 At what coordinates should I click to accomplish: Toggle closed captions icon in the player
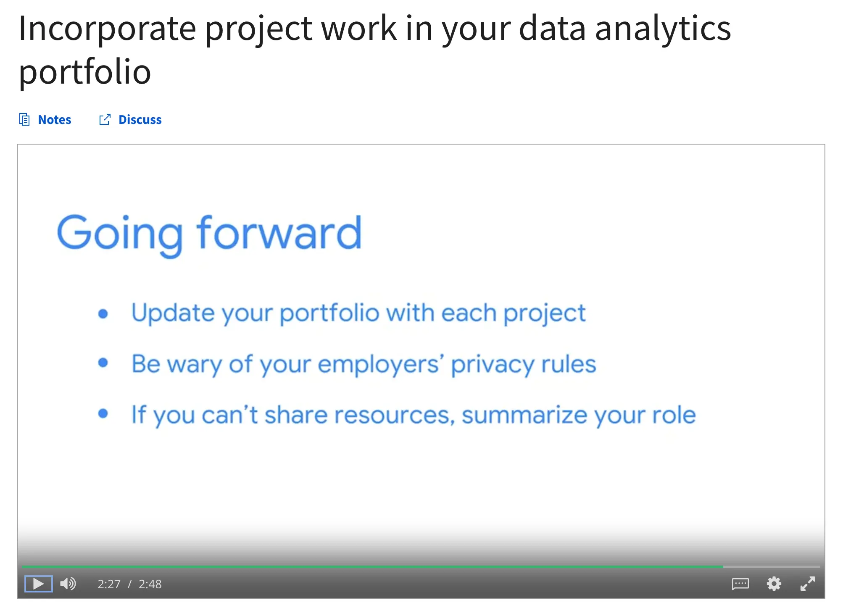740,584
